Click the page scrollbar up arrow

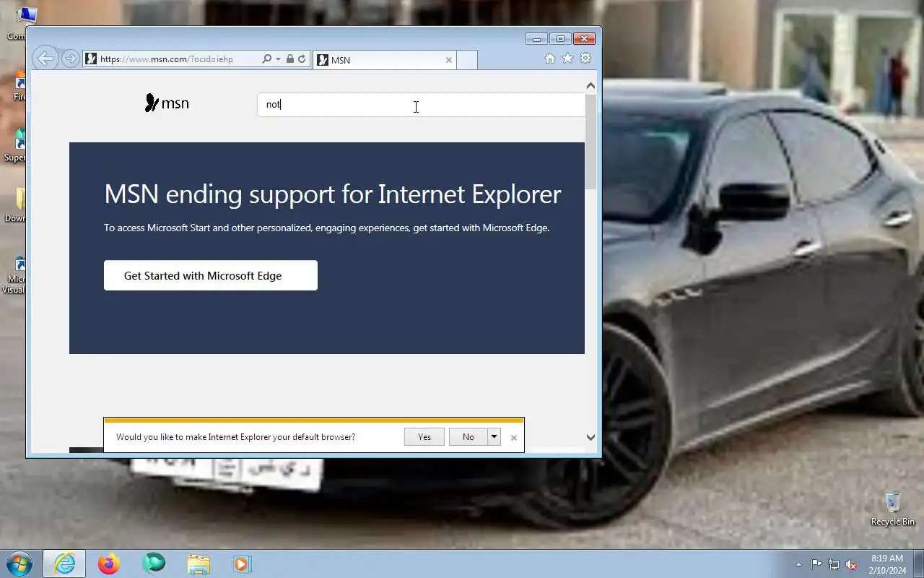[591, 86]
